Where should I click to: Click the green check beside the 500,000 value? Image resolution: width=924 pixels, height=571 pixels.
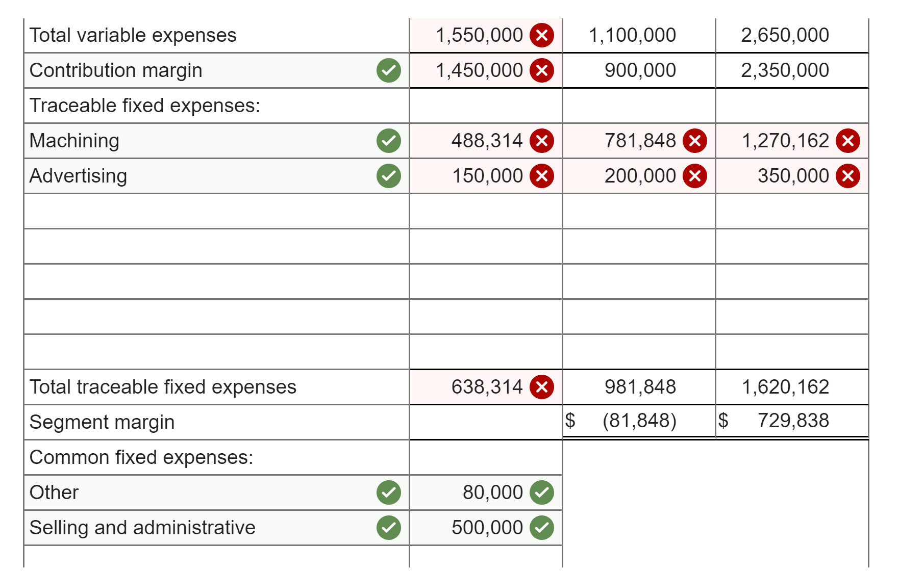click(542, 528)
